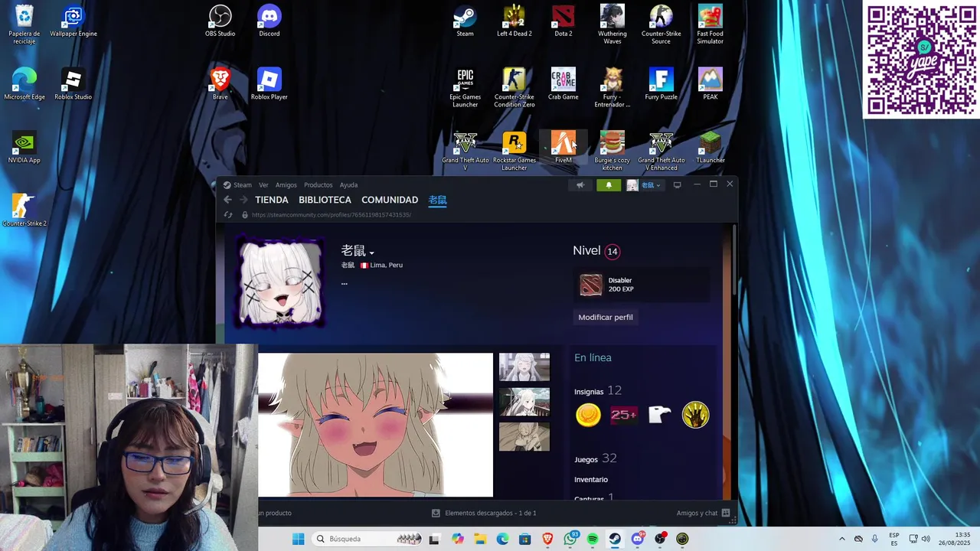
Task: Click the 25+ game collector badge
Action: pyautogui.click(x=624, y=415)
